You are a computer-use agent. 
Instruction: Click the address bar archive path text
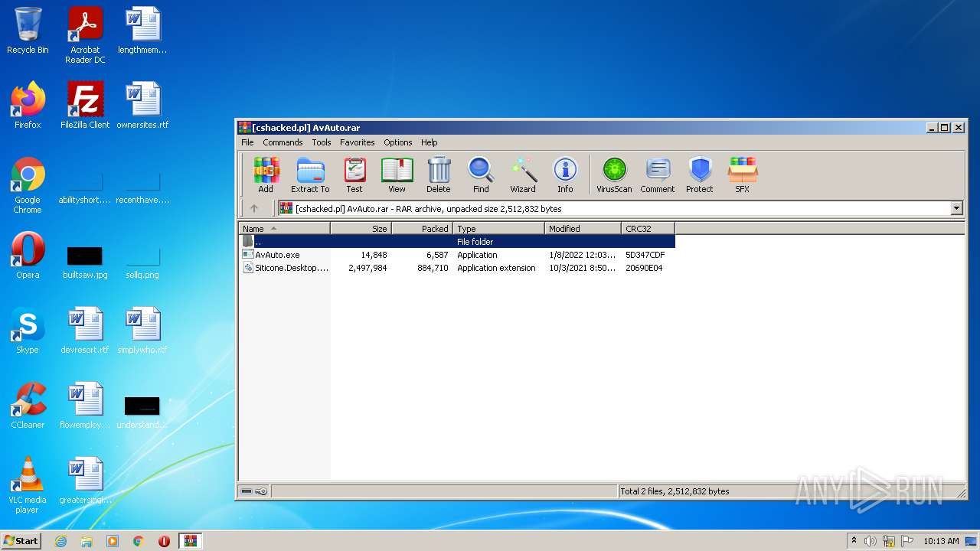(x=428, y=208)
